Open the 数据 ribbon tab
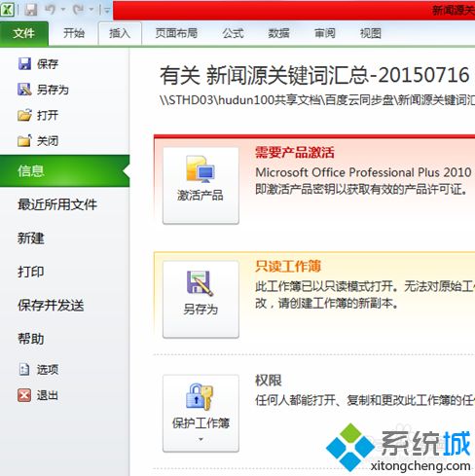 point(278,33)
